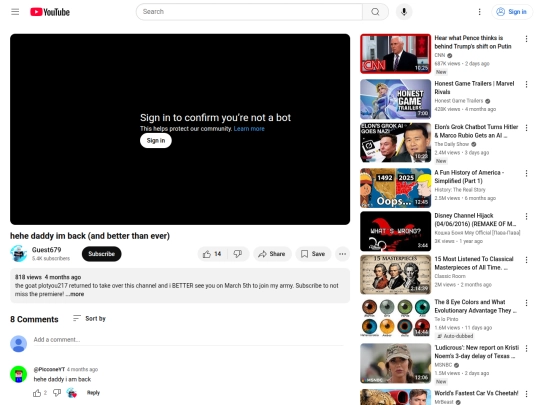The height and width of the screenshot is (405, 540).
Task: Dislike the 'hehe daddy i am back' comment
Action: tap(57, 393)
